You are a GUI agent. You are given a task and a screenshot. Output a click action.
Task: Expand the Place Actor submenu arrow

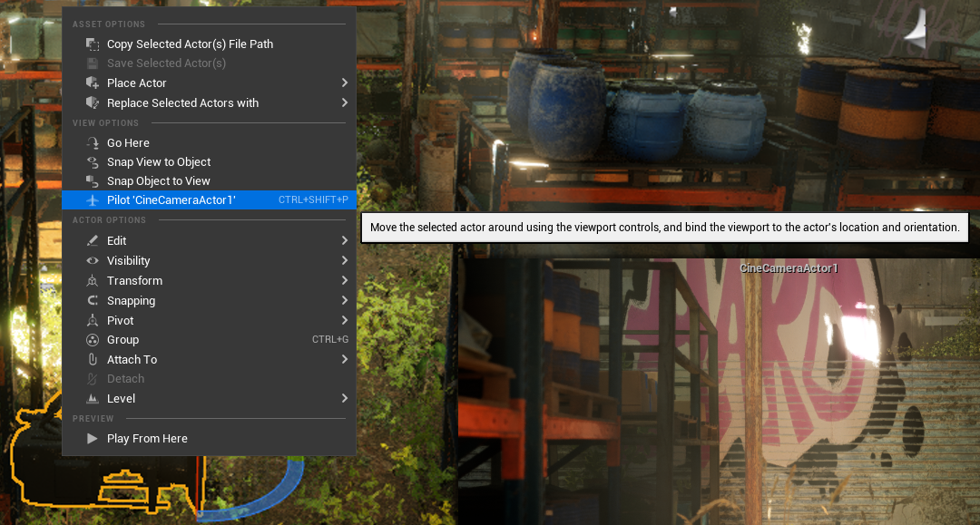(x=345, y=83)
